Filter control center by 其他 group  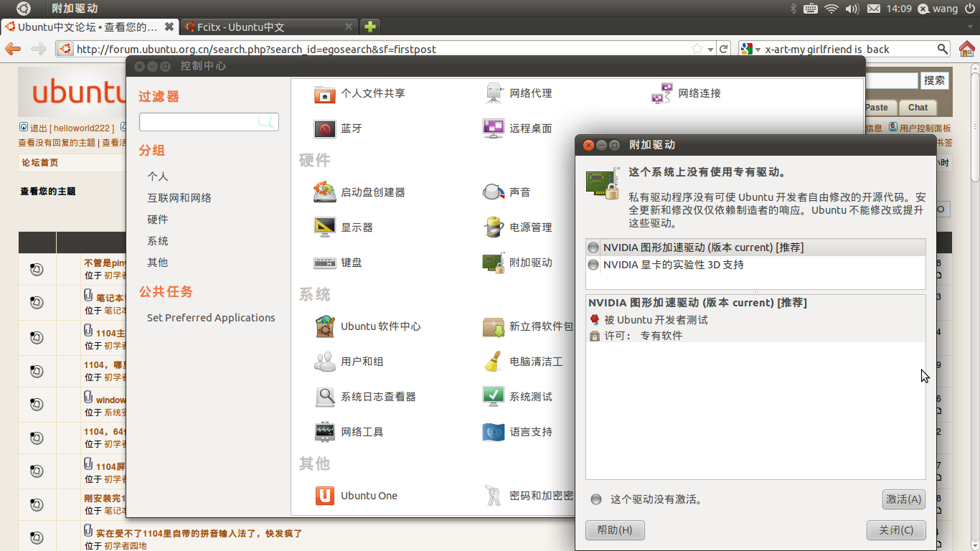pos(158,263)
